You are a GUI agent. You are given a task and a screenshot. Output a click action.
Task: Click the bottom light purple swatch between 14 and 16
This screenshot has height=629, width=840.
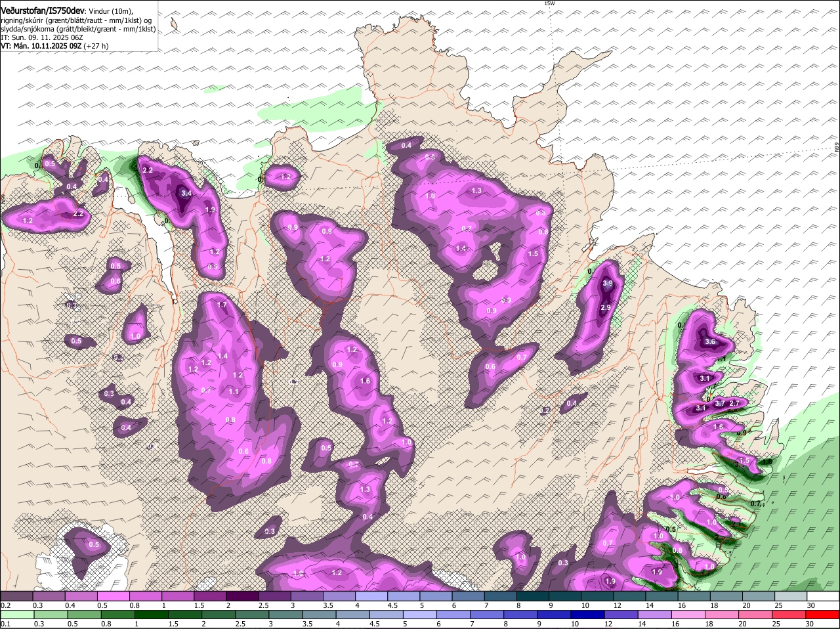656,615
